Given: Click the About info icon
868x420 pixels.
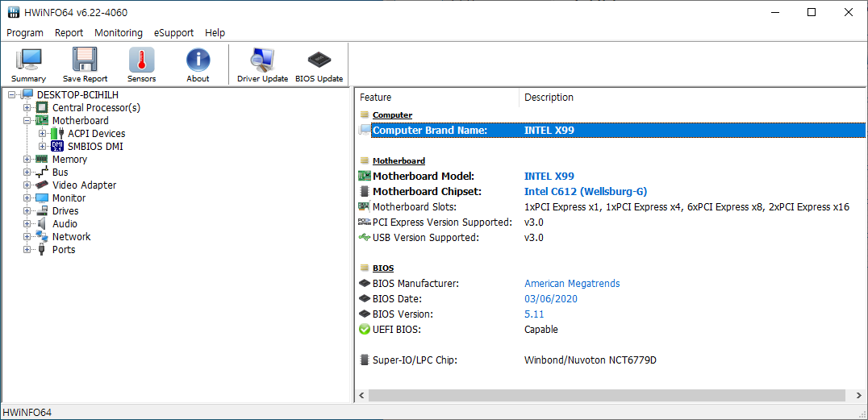Looking at the screenshot, I should 198,60.
